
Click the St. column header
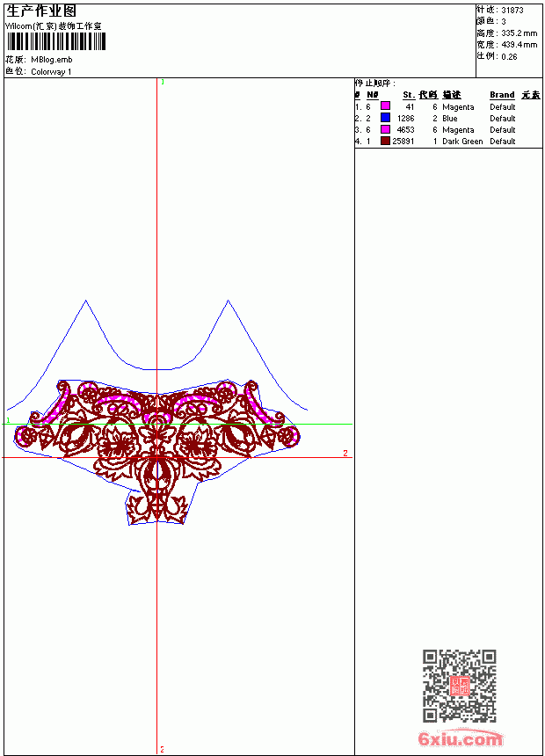point(409,95)
